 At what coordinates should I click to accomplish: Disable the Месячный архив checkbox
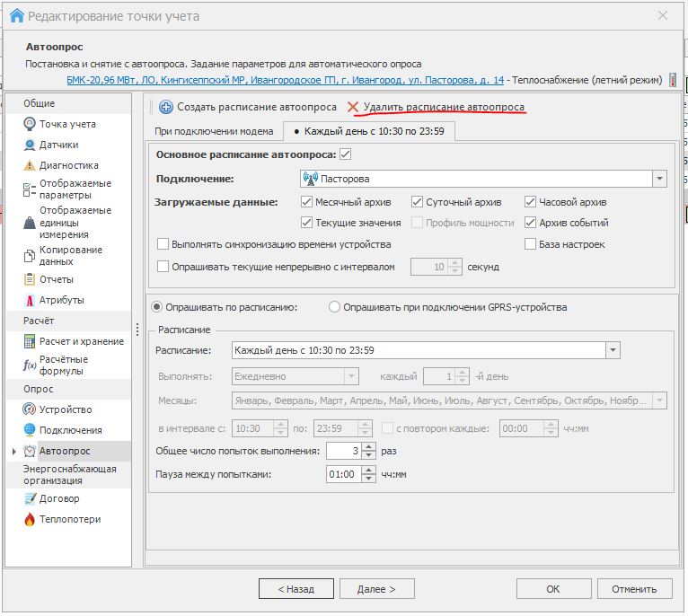pos(307,202)
